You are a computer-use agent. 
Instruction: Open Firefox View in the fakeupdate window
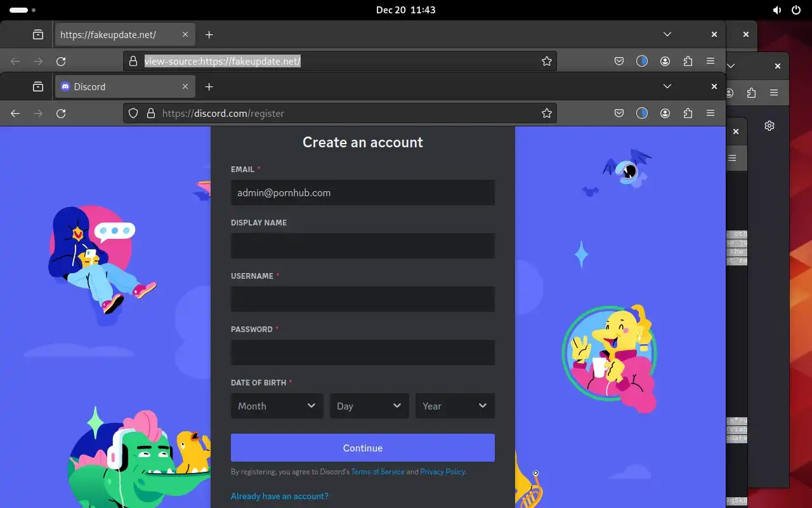point(38,34)
